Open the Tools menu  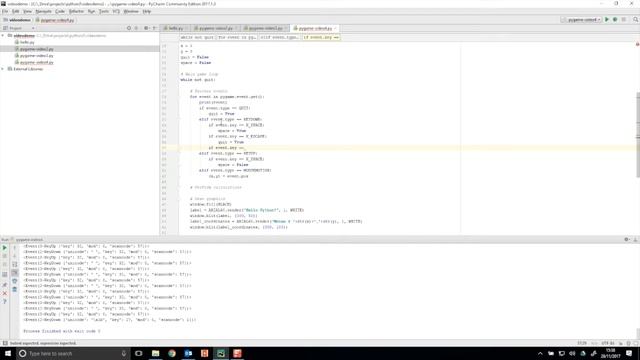[104, 11]
